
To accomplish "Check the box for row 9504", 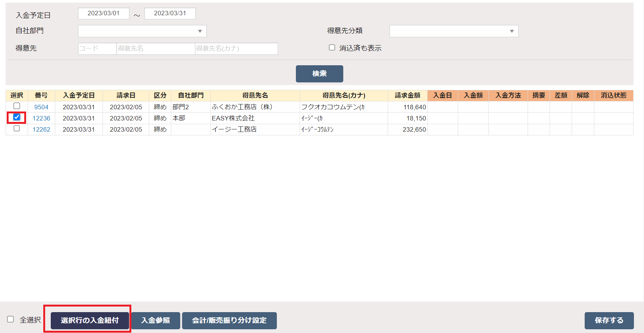I will coord(17,106).
